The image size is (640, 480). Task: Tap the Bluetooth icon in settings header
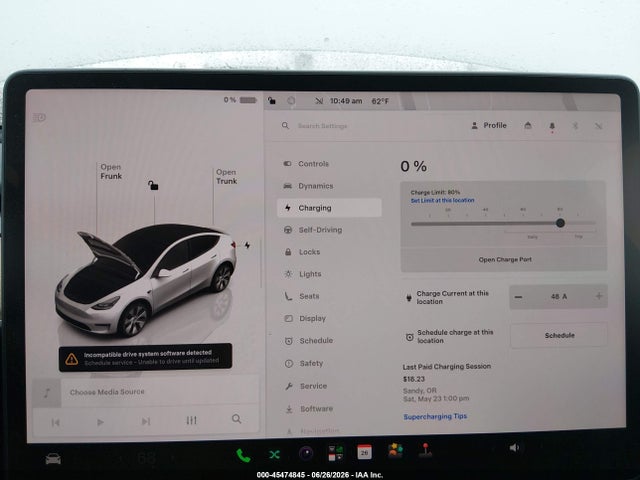(x=575, y=125)
